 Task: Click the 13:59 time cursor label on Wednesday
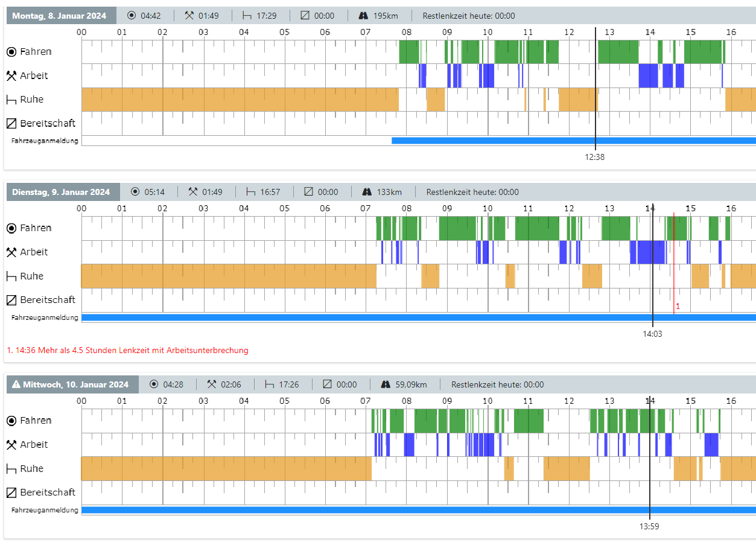point(649,526)
